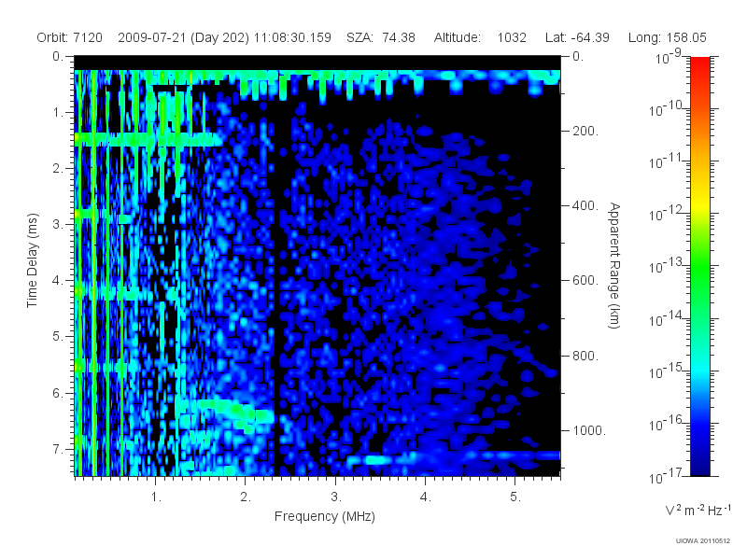Viewport: 747px width, 560px height.
Task: Click the UIOWA 20110512 footer text
Action: pos(703,541)
